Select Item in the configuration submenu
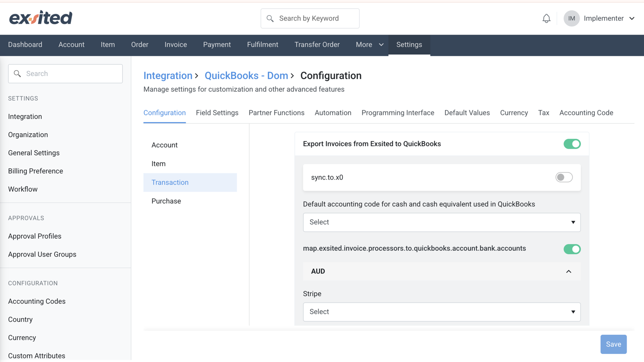Viewport: 644px width, 362px height. point(190,164)
